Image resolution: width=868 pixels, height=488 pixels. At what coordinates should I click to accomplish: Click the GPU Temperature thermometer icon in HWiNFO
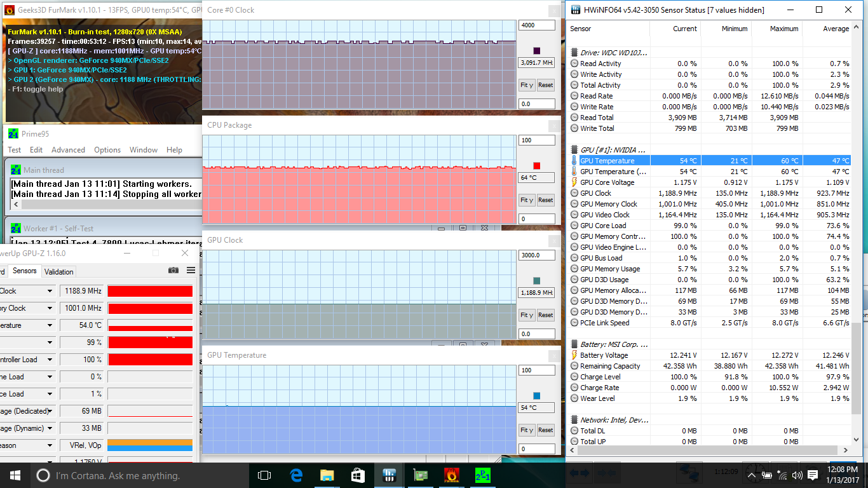[574, 161]
